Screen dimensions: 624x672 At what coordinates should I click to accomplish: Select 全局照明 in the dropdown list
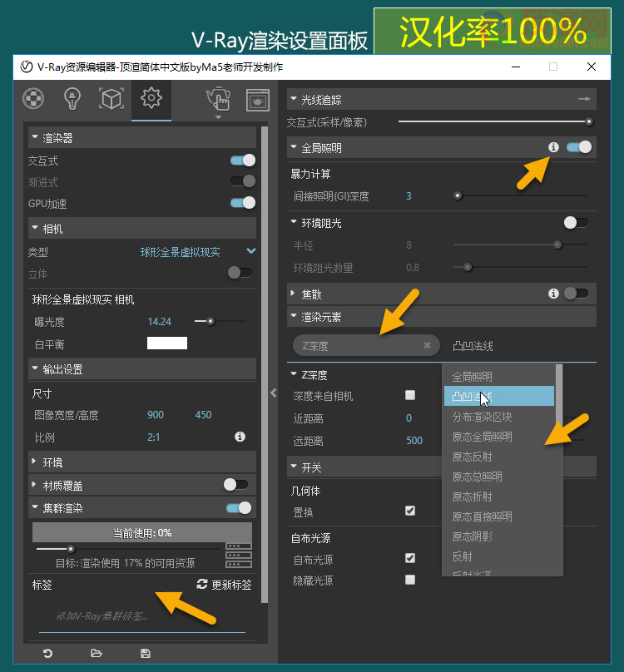point(499,376)
